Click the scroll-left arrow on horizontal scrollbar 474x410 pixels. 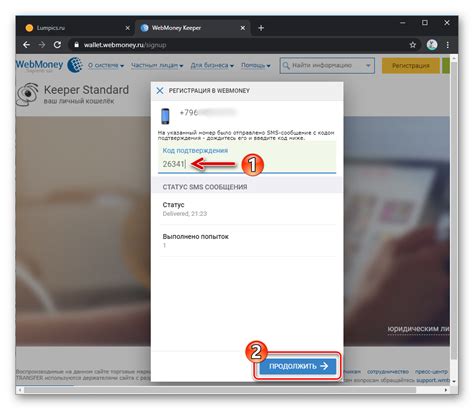click(x=20, y=390)
